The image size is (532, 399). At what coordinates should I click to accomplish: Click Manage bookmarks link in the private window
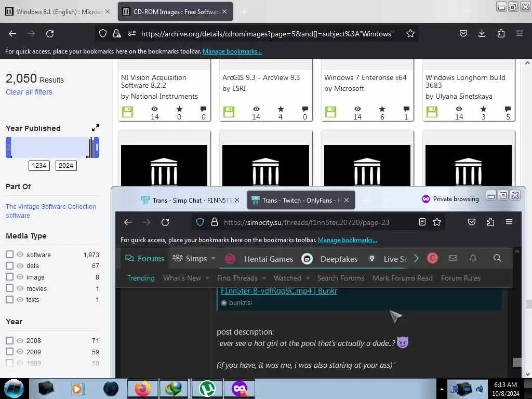tap(348, 240)
